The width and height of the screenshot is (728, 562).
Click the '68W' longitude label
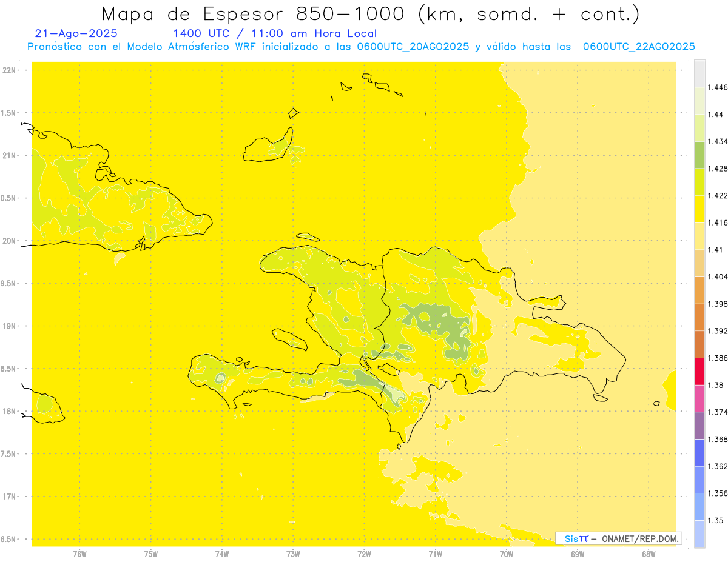tap(649, 554)
